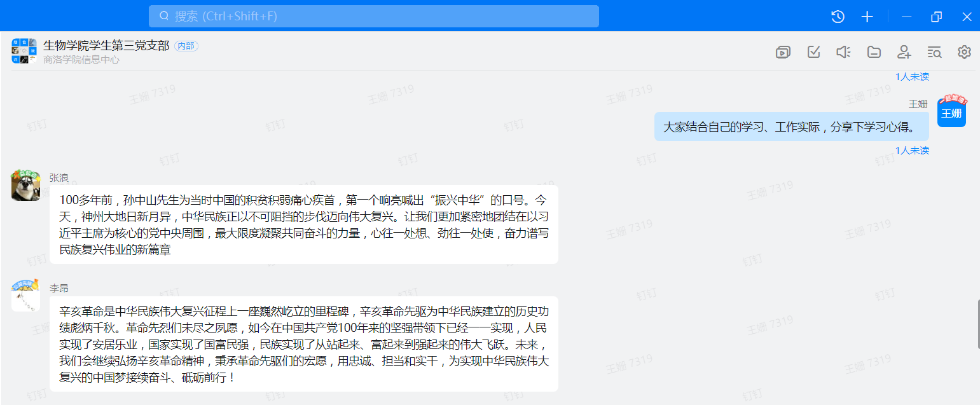
Task: Open the group live video playback icon
Action: point(783,52)
